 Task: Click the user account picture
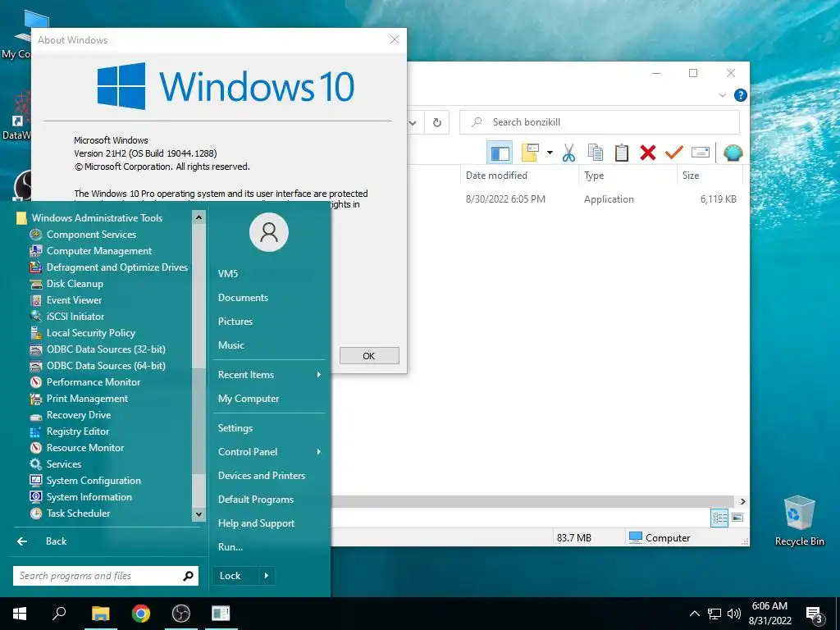point(269,232)
